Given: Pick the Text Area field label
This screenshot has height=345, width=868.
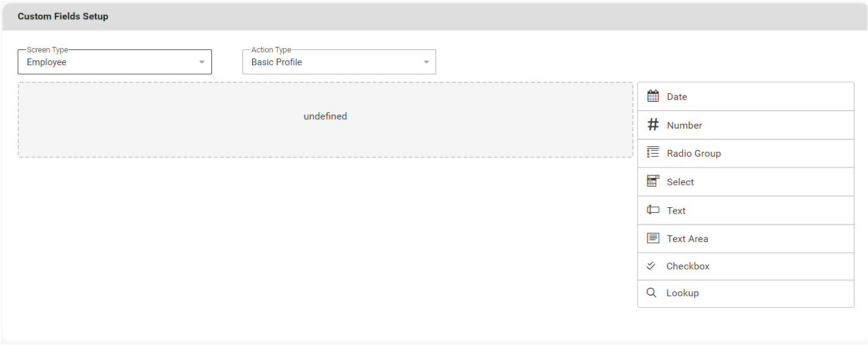Looking at the screenshot, I should [x=687, y=239].
